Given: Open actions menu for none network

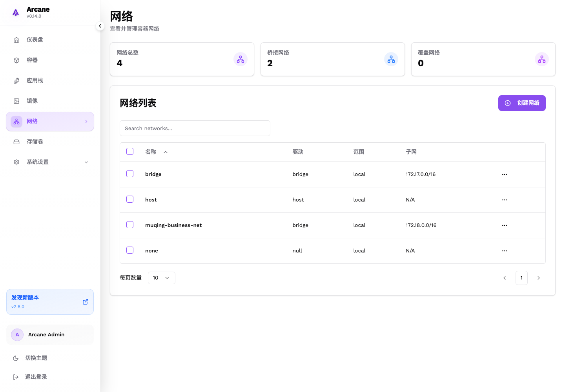Looking at the screenshot, I should coord(505,251).
